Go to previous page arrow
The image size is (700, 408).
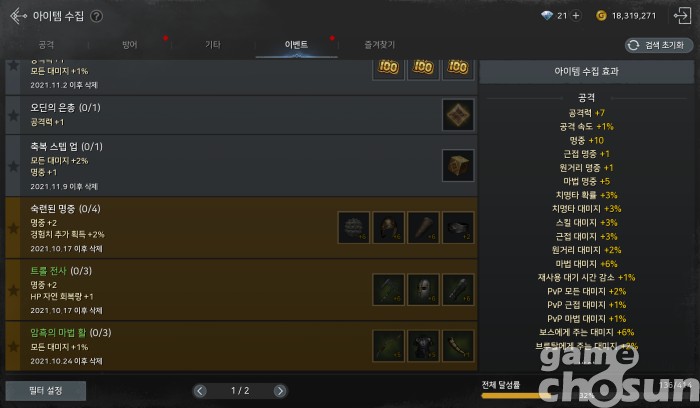[200, 391]
